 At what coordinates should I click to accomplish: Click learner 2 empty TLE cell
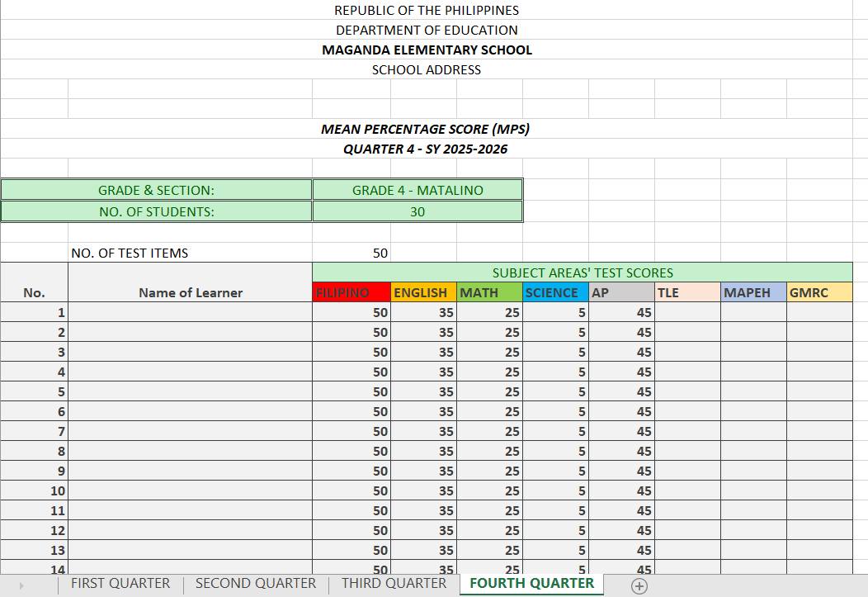(687, 332)
